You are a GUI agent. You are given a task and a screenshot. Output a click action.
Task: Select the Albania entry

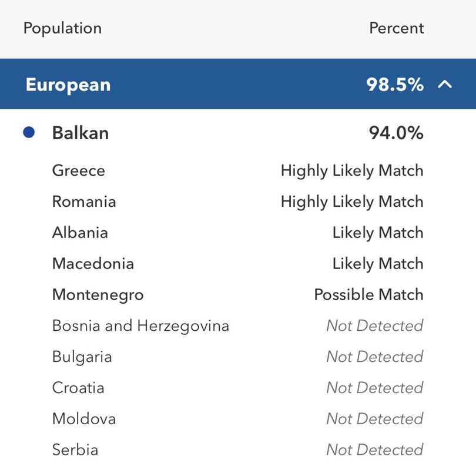click(x=238, y=233)
